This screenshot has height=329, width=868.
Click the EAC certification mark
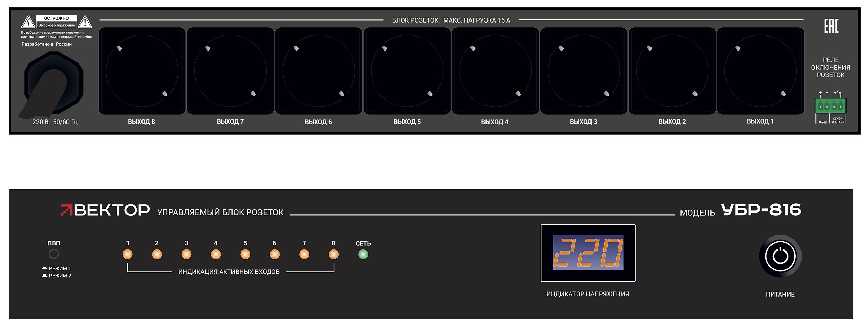click(831, 26)
